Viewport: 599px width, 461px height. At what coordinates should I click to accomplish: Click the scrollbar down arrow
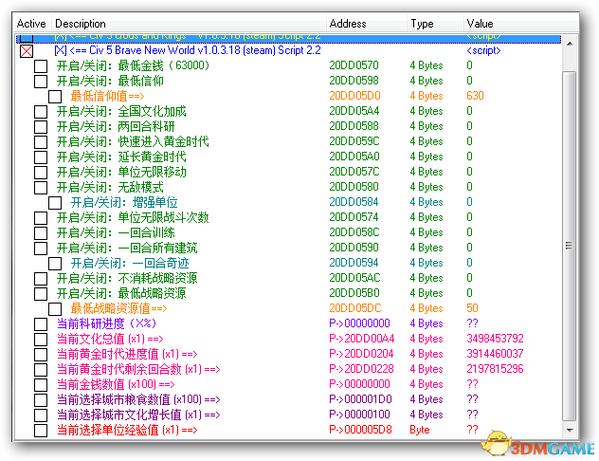(x=569, y=430)
